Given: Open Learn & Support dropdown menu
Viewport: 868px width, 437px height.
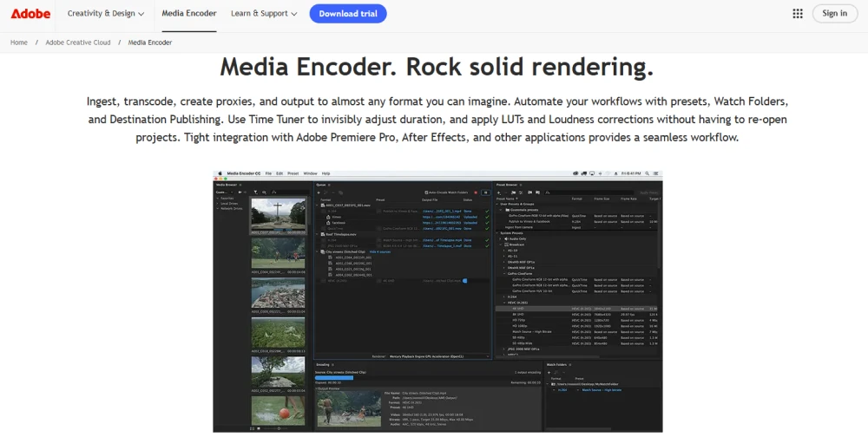Looking at the screenshot, I should click(264, 13).
